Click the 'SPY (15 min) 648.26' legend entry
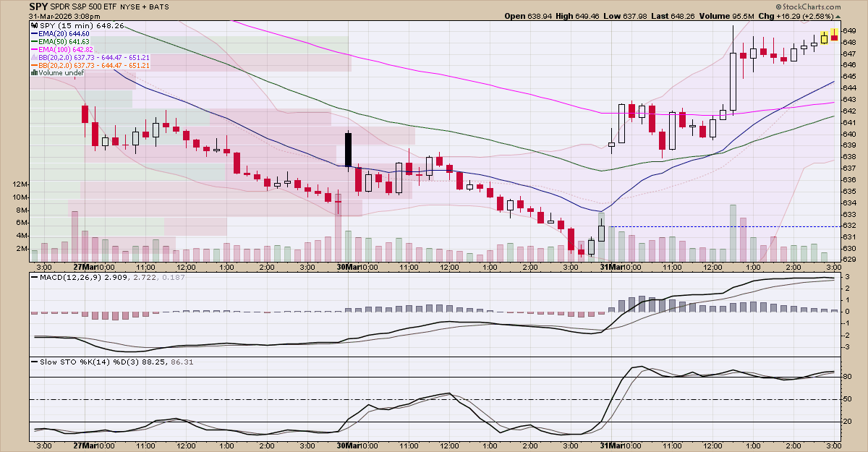 tap(81, 25)
